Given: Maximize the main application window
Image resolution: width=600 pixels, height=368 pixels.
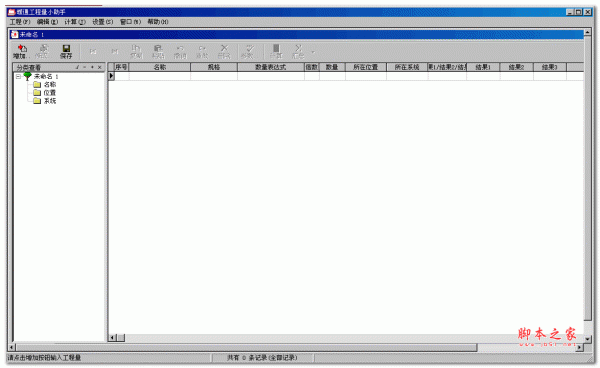Looking at the screenshot, I should (x=578, y=12).
